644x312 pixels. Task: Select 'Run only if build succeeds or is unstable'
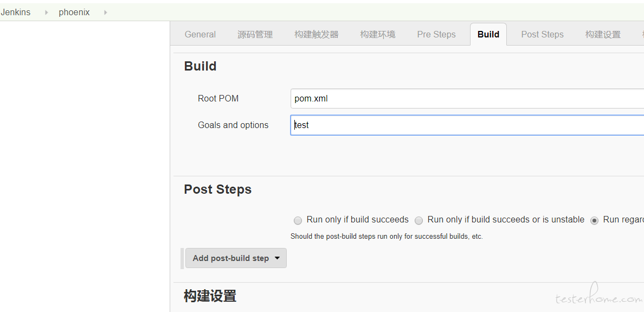pyautogui.click(x=418, y=220)
